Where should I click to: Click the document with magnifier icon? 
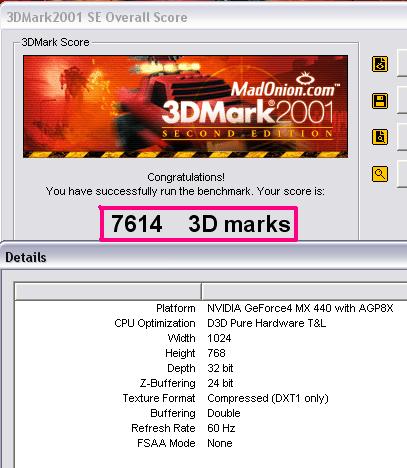point(380,137)
